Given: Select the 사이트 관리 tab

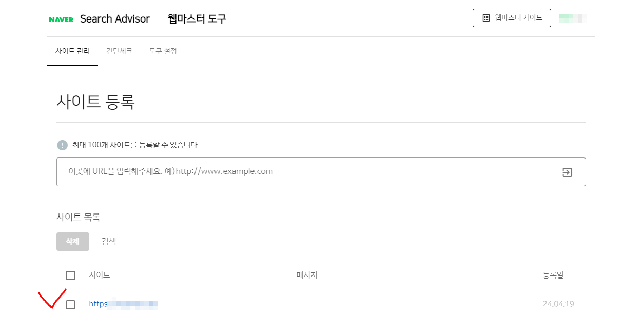Looking at the screenshot, I should (x=72, y=51).
